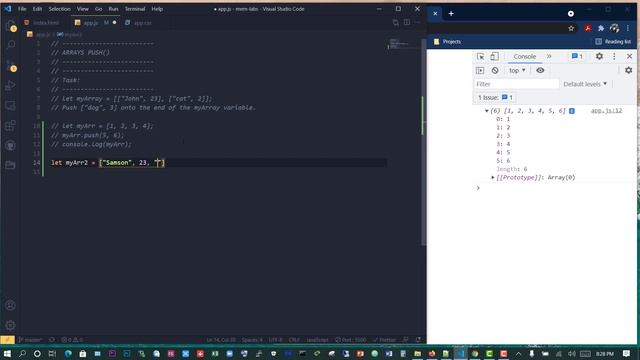This screenshot has height=360, width=640.
Task: Open the VS Code Explorer view
Action: coord(11,26)
